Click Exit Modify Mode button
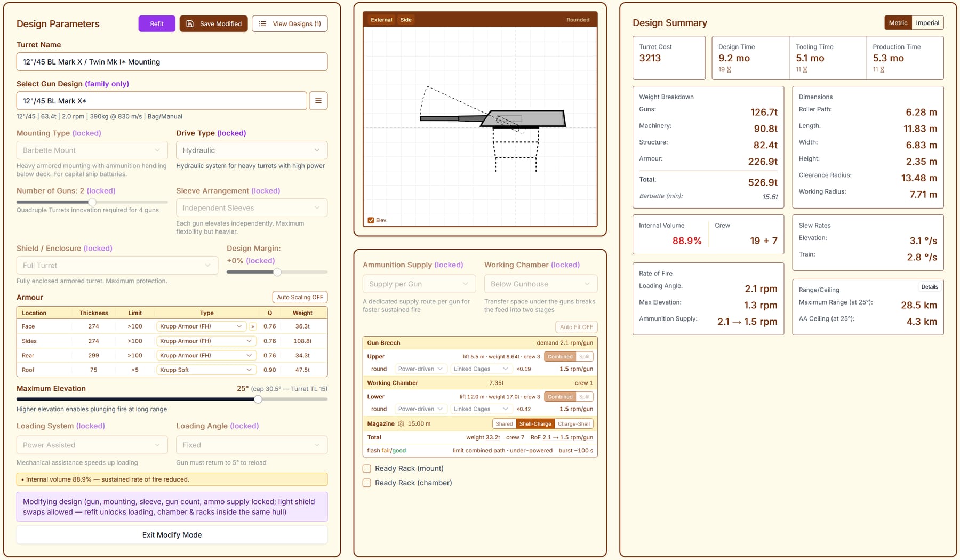960x560 pixels. point(172,535)
